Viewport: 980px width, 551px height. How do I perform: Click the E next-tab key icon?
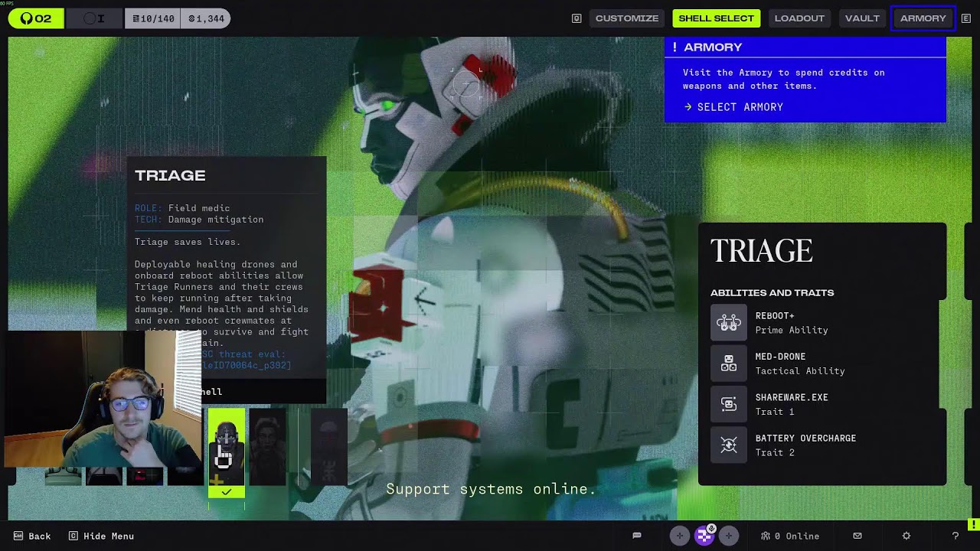[x=965, y=18]
